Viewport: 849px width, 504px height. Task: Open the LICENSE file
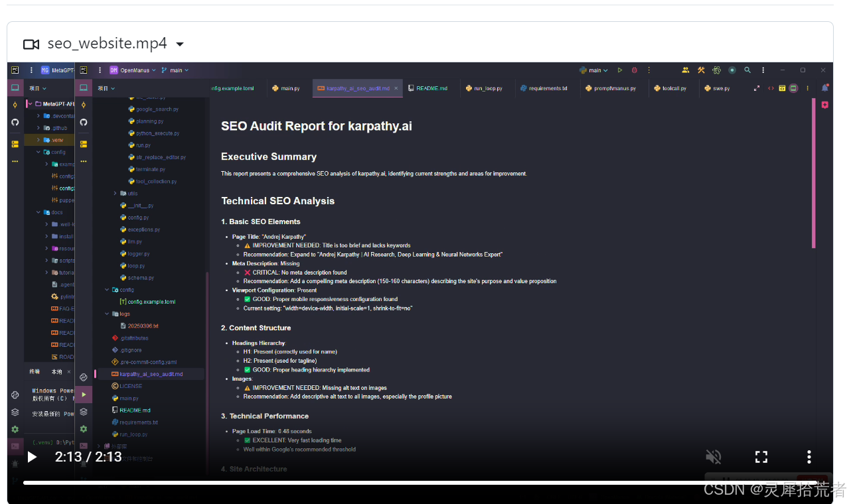pyautogui.click(x=127, y=386)
